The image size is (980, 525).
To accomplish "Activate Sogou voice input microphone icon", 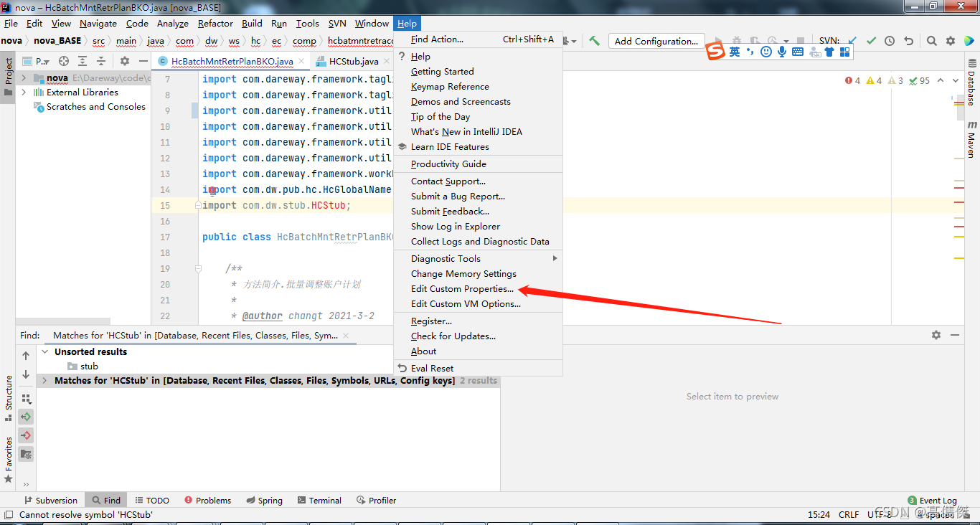I will pyautogui.click(x=782, y=52).
